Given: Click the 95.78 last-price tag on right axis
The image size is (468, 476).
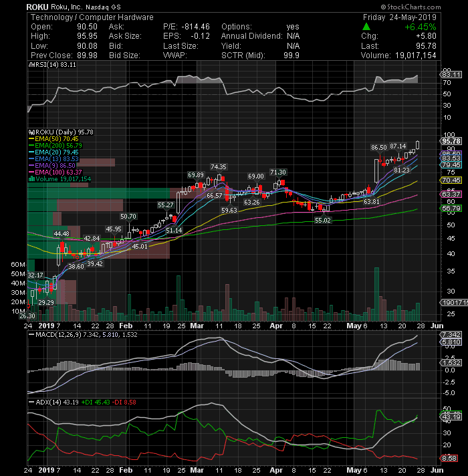Looking at the screenshot, I should 451,141.
